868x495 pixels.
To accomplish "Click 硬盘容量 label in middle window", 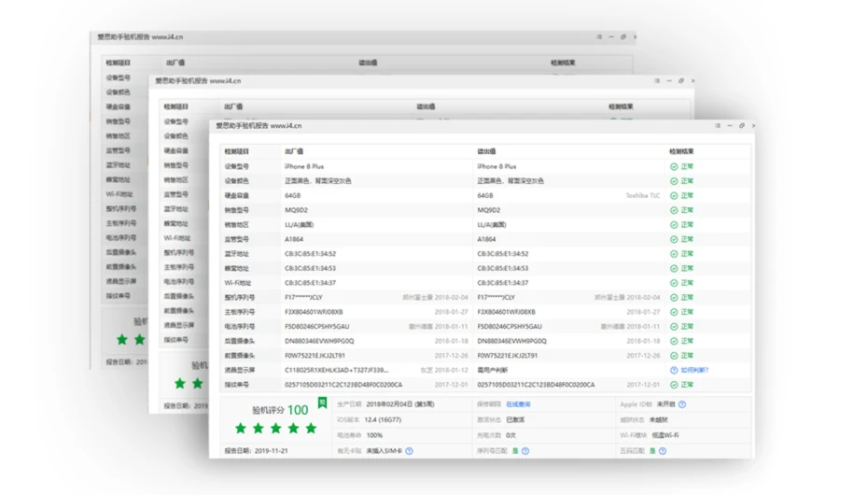I will click(176, 150).
